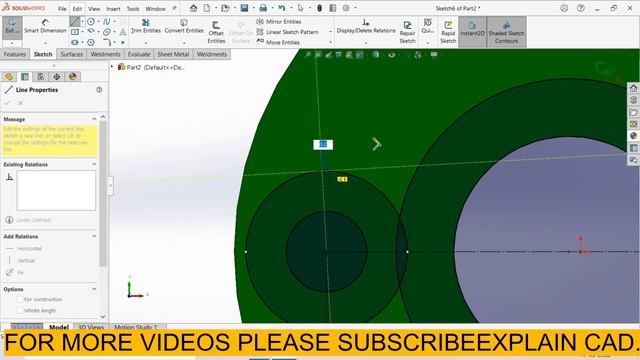Choose the Sketch Text tool
This screenshot has height=360, width=640.
pos(122,32)
